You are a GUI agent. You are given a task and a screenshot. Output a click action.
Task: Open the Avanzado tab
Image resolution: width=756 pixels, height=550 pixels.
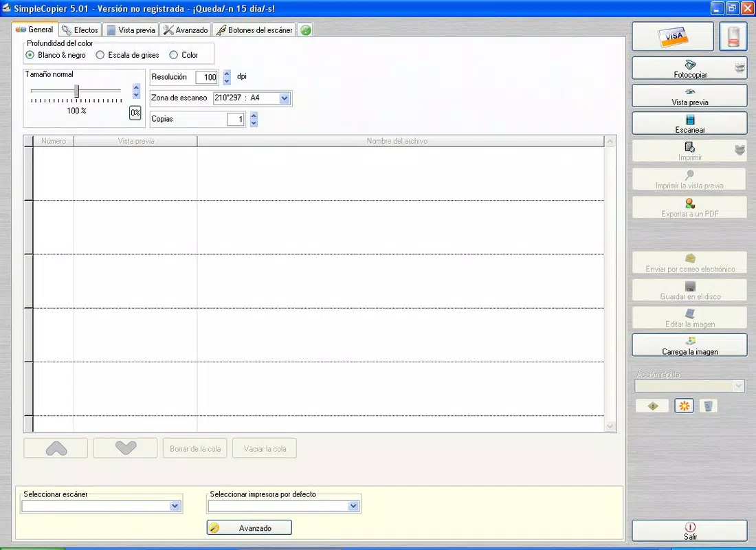pyautogui.click(x=186, y=30)
